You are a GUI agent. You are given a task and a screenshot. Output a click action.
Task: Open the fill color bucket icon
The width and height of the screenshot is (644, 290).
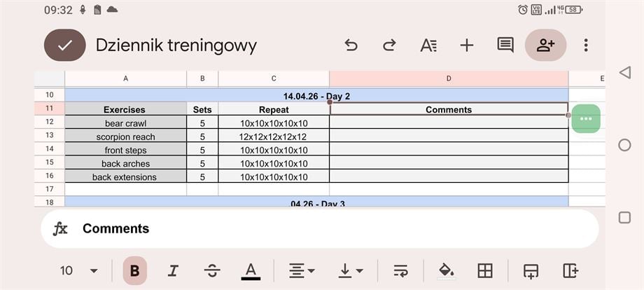tap(445, 271)
